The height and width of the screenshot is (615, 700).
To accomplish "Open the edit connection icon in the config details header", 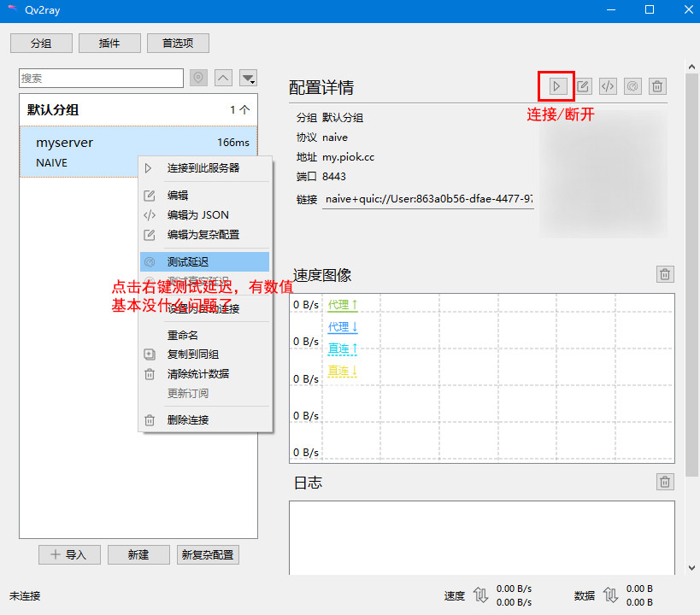I will point(583,86).
